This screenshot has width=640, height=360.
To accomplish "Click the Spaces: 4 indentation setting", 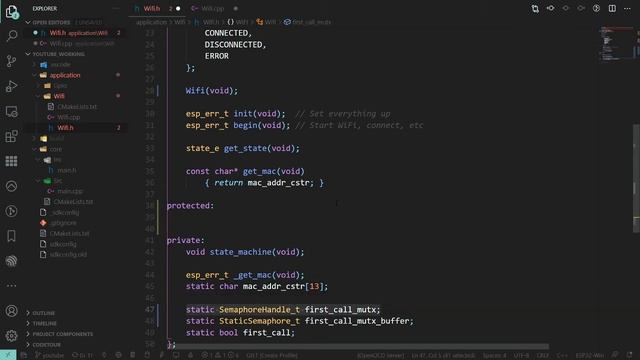I will pos(494,355).
